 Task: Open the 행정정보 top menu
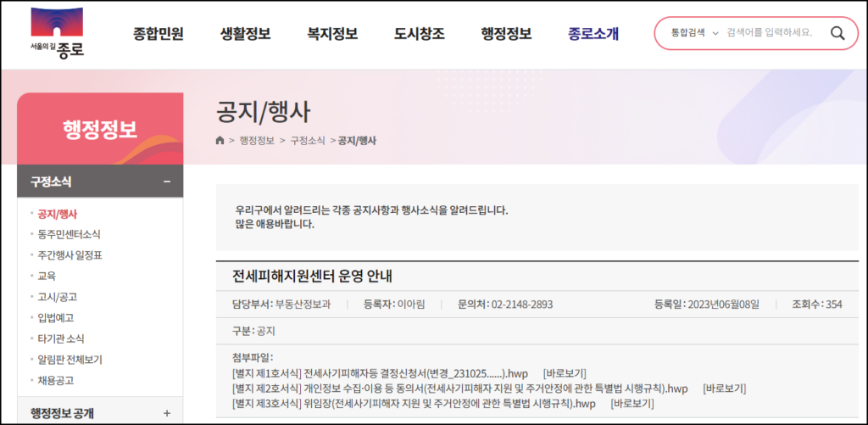pyautogui.click(x=507, y=34)
